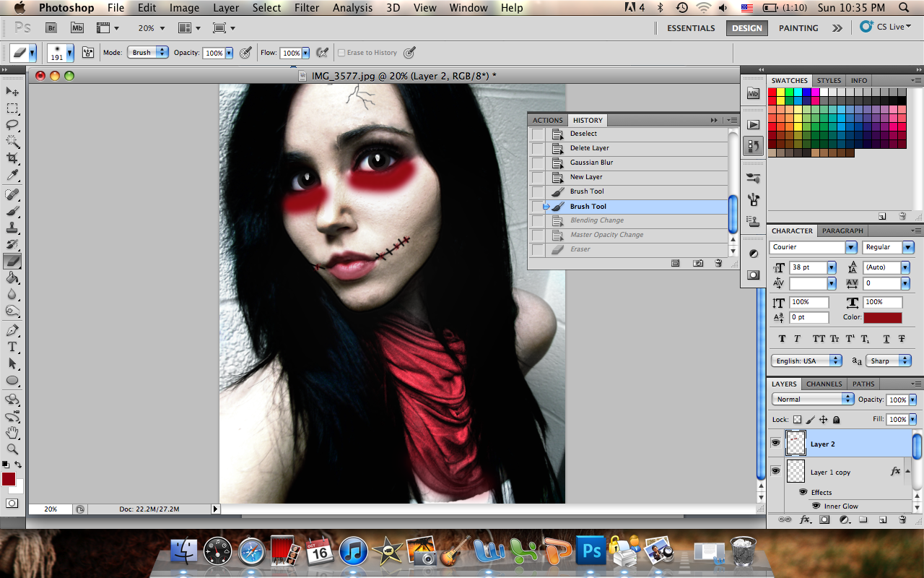Toggle Faux Bold in Character panel
This screenshot has width=924, height=578.
pyautogui.click(x=782, y=339)
